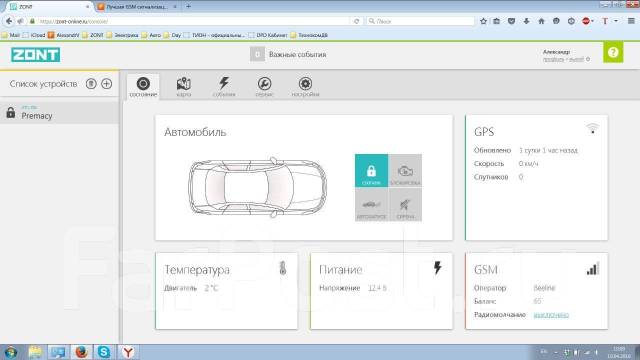
Task: Click the green help question mark
Action: tap(613, 52)
